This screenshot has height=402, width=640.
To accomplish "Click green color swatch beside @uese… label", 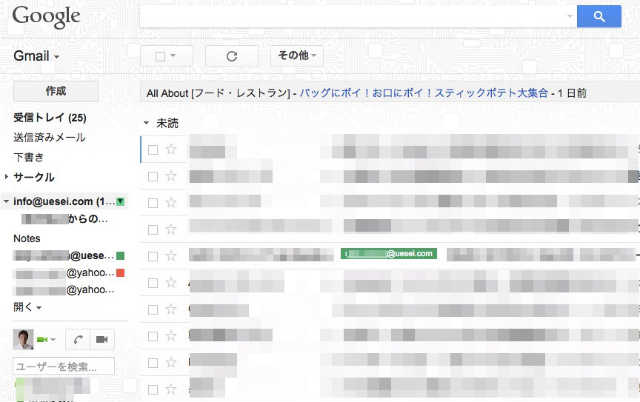I will 120,256.
